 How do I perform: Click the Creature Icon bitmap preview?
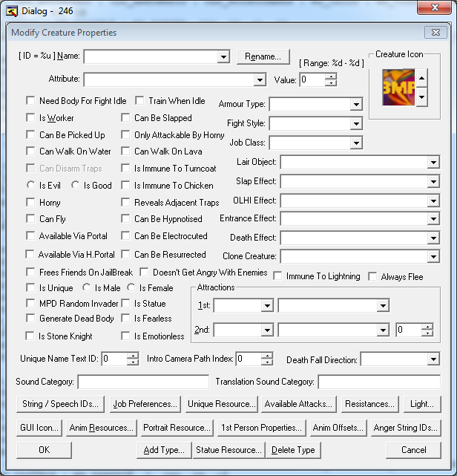(x=398, y=88)
